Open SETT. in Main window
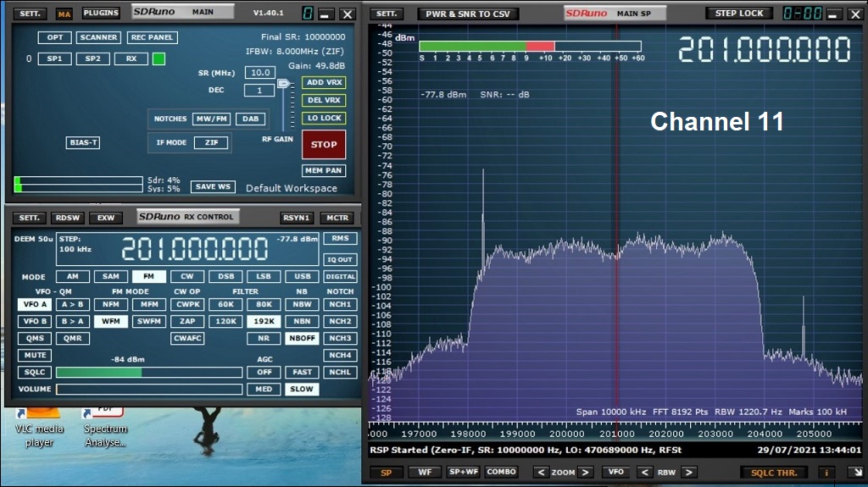This screenshot has height=487, width=868. pyautogui.click(x=30, y=14)
